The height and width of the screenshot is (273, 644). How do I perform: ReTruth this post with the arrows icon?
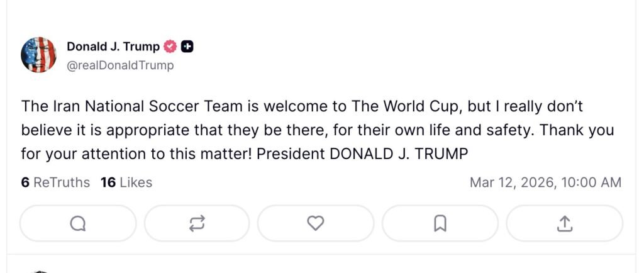coord(197,223)
